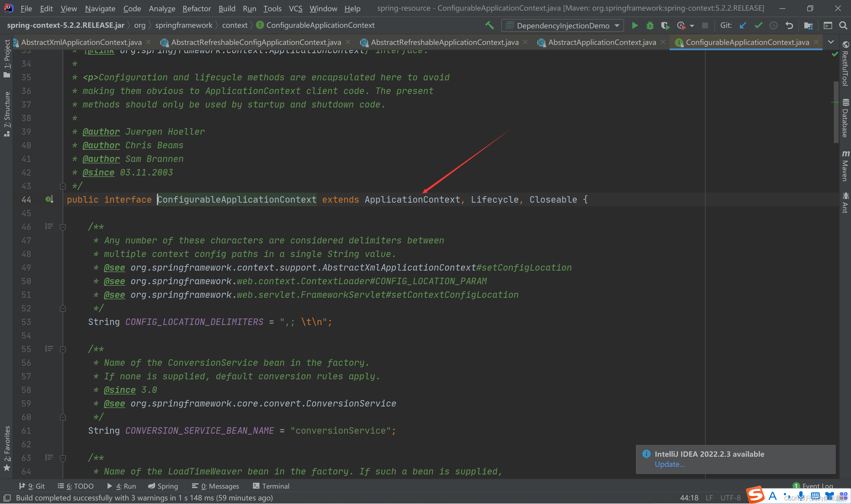This screenshot has height=504, width=851.
Task: Toggle the Maven tool window panel
Action: [845, 166]
